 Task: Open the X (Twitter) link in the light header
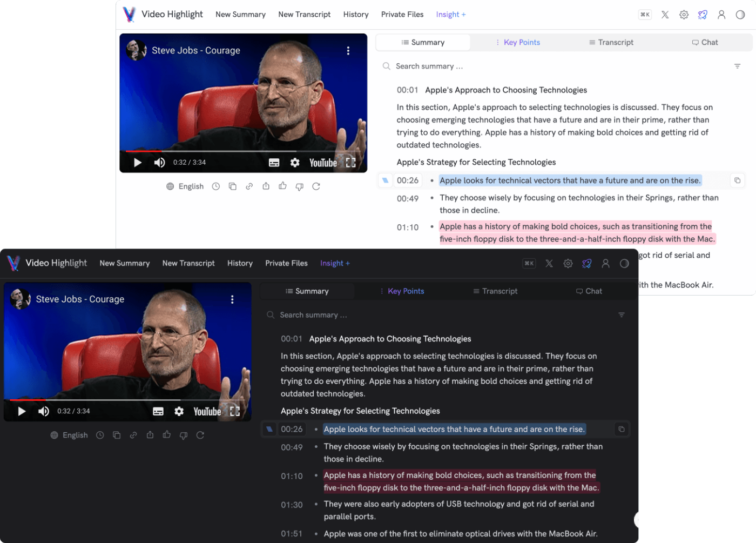point(665,15)
